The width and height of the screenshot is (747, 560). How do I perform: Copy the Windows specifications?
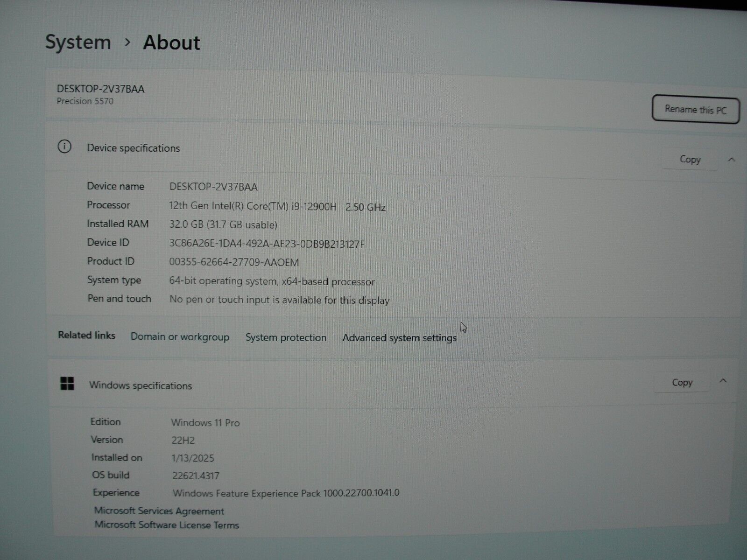682,383
